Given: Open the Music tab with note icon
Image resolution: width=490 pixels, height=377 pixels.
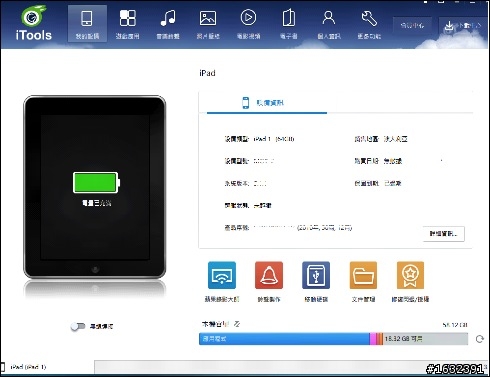Looking at the screenshot, I should [x=168, y=24].
